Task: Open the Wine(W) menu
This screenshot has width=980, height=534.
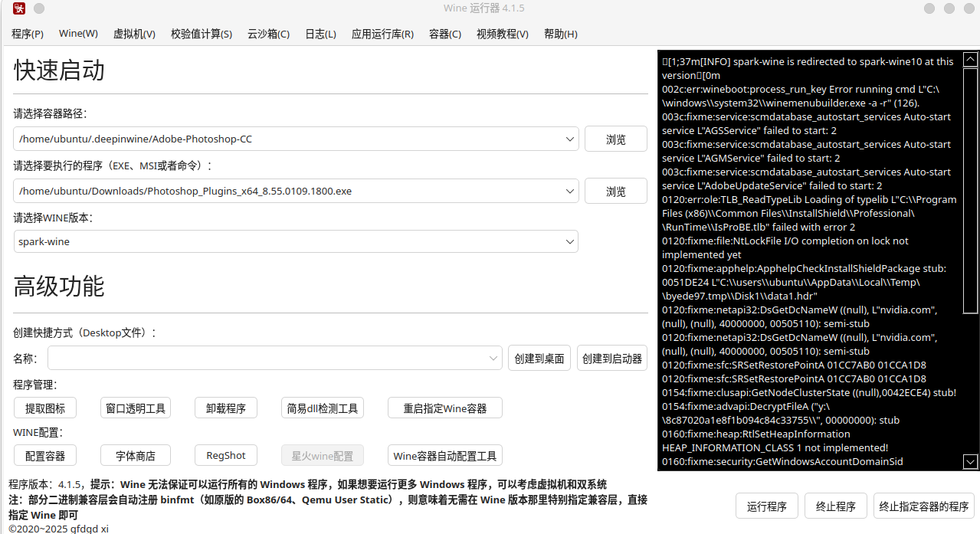Action: (78, 34)
